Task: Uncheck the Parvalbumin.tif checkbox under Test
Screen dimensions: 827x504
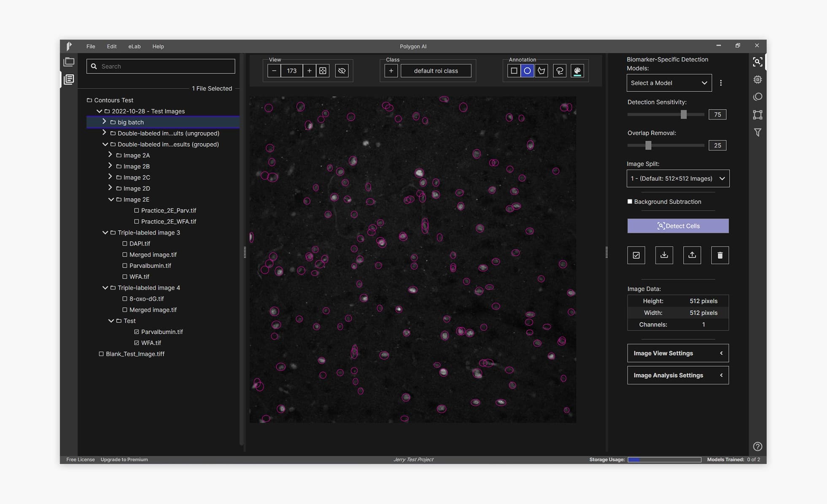Action: (136, 332)
